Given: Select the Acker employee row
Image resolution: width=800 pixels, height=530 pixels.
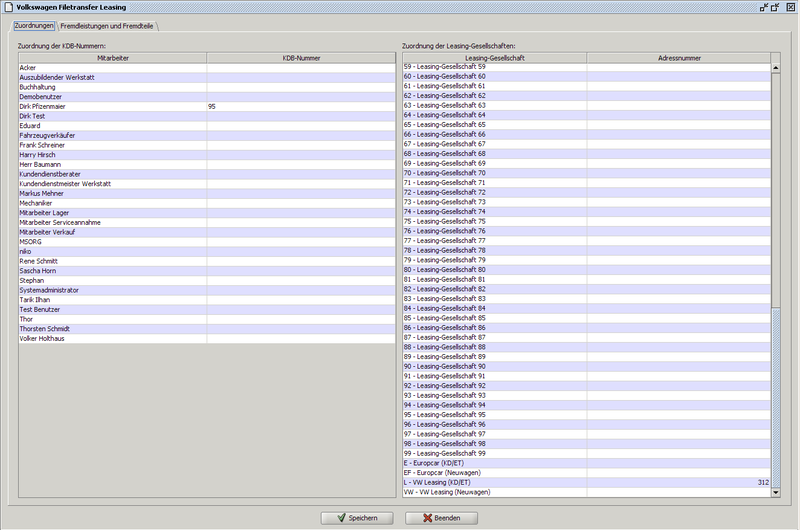Looking at the screenshot, I should pos(207,68).
